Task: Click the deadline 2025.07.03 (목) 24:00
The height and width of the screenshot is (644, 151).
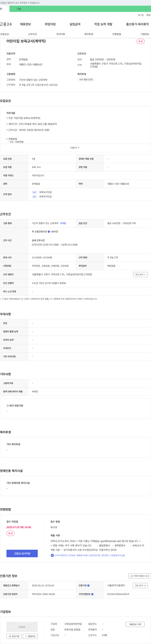Action: 19,527
